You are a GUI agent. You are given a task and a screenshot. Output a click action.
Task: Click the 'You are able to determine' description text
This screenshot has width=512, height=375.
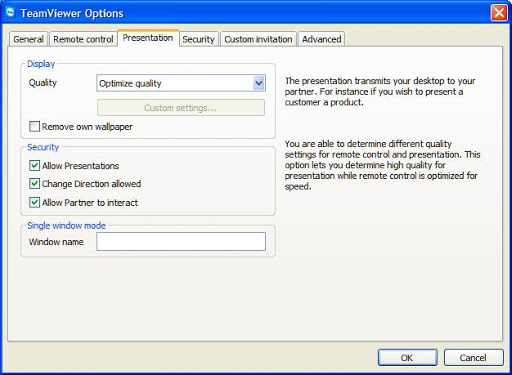coord(382,165)
